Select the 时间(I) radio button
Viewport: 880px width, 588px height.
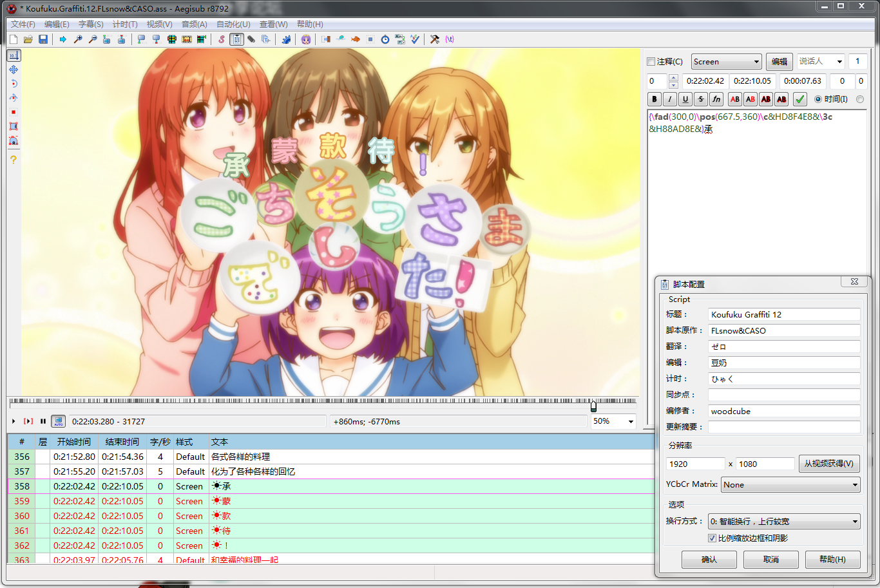point(818,99)
